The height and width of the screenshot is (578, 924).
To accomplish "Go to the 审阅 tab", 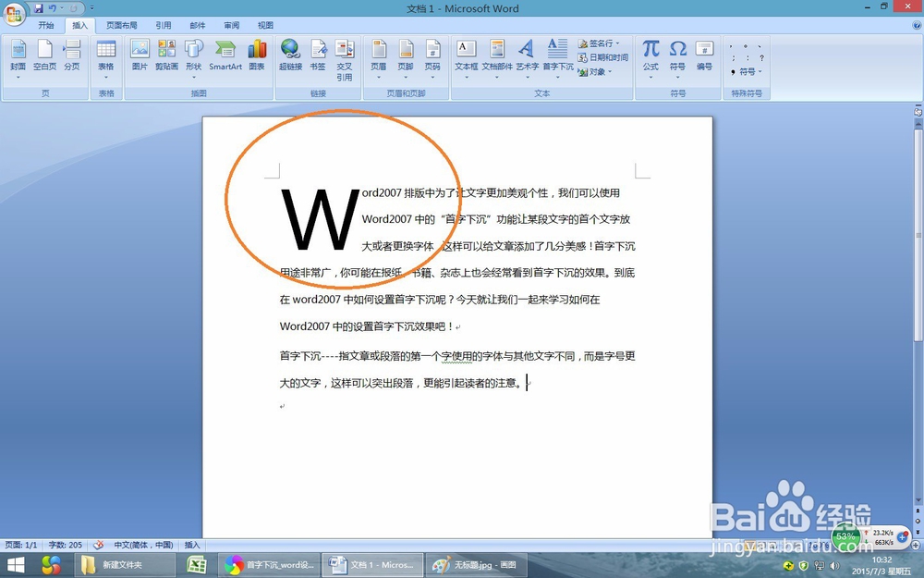I will [x=232, y=25].
